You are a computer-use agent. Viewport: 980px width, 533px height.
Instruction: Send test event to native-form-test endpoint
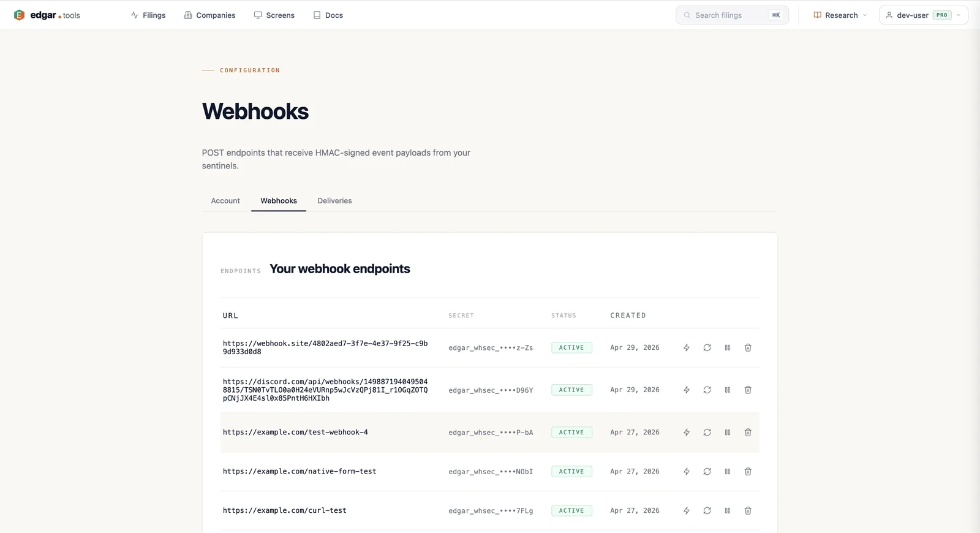(x=687, y=472)
